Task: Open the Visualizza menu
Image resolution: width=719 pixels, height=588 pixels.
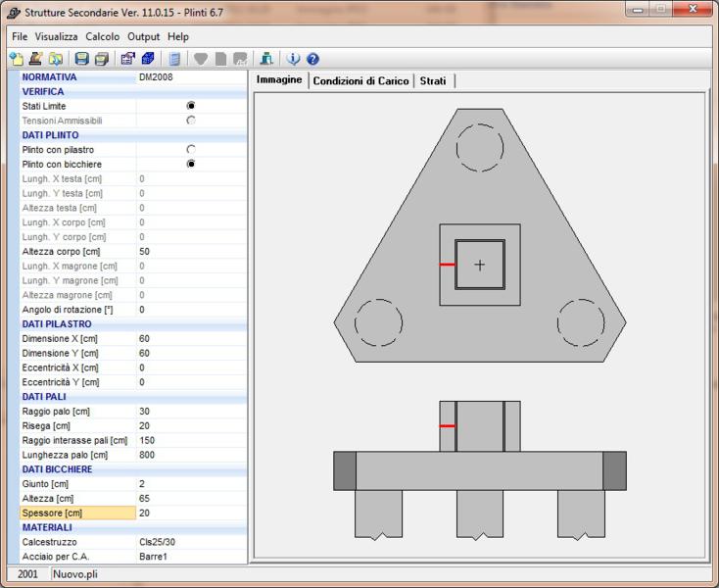Action: [57, 36]
